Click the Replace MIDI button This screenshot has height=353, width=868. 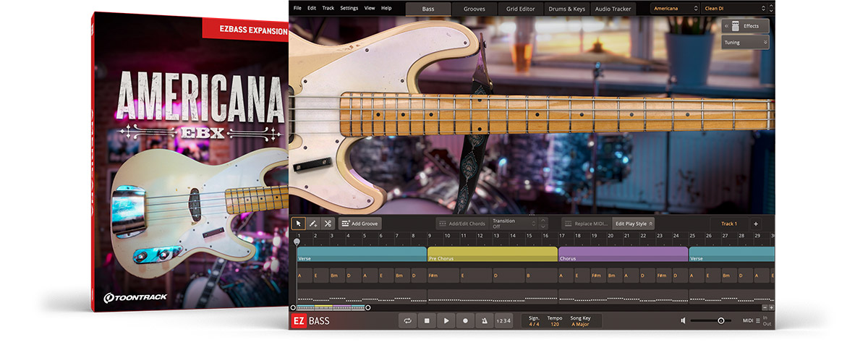[586, 224]
